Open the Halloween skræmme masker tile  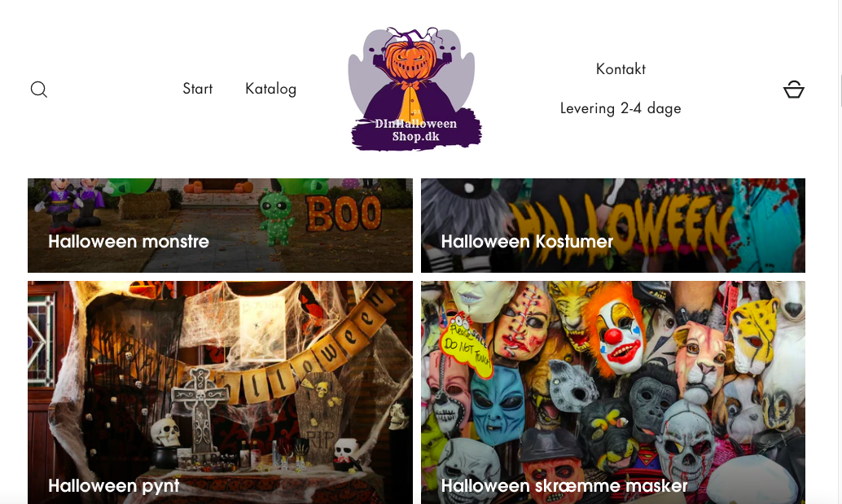[612, 392]
